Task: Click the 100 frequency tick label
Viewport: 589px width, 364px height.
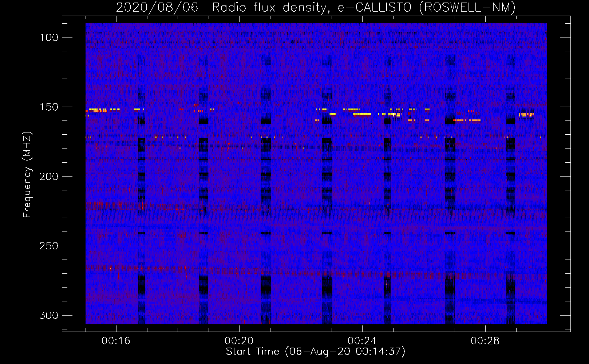Action: click(49, 37)
